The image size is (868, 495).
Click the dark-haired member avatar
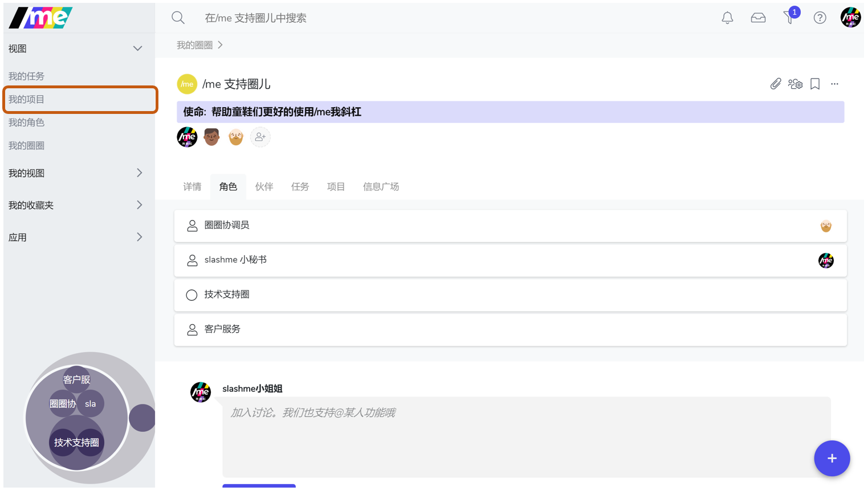[211, 137]
